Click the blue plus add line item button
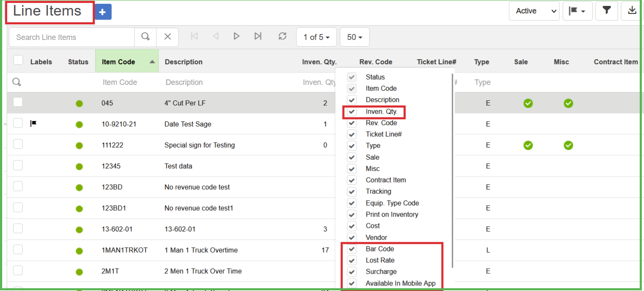This screenshot has width=644, height=291. [x=103, y=13]
